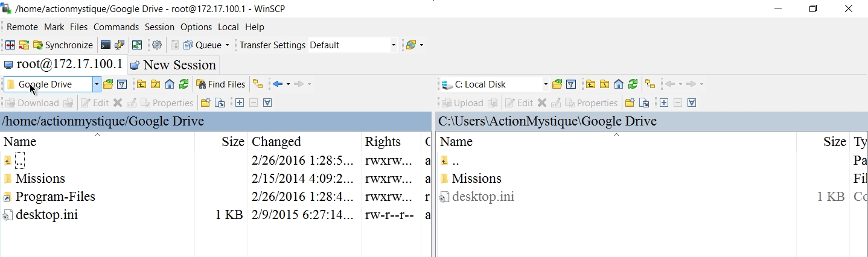The image size is (868, 257).
Task: Expand the C: Local Disk dropdown
Action: point(545,84)
